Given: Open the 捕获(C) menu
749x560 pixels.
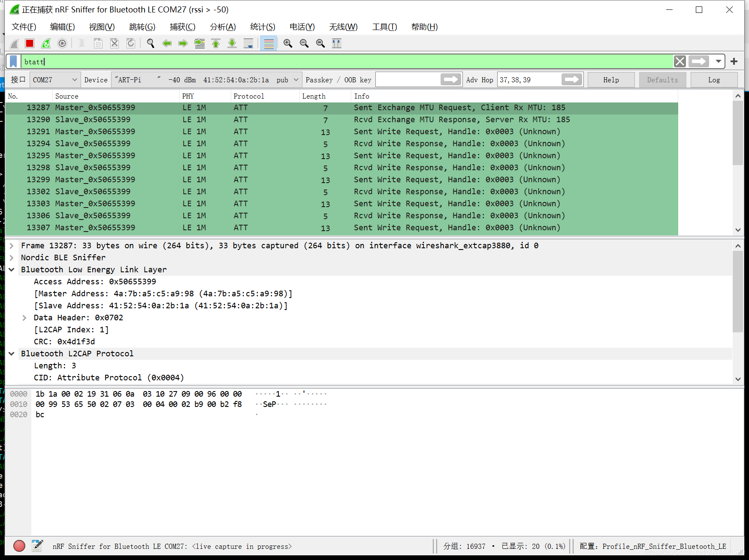Looking at the screenshot, I should [183, 27].
